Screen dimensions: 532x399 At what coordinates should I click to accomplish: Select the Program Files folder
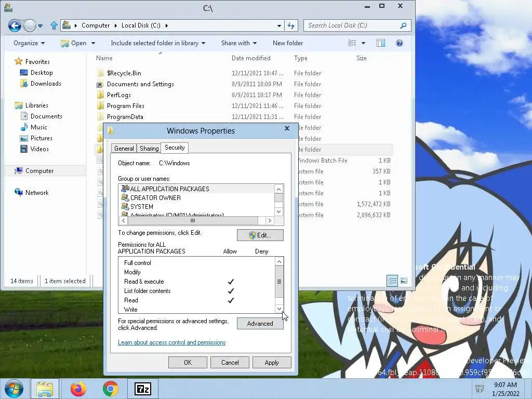(x=126, y=106)
